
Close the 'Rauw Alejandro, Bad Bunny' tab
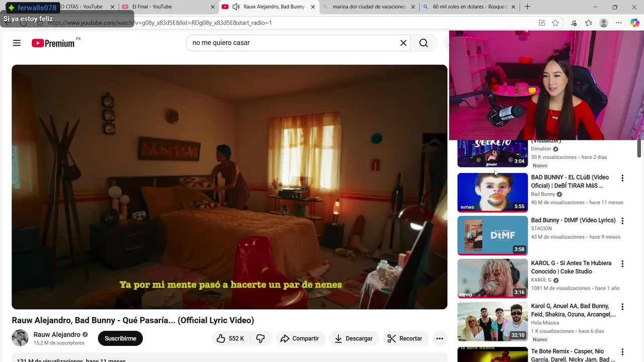[313, 7]
